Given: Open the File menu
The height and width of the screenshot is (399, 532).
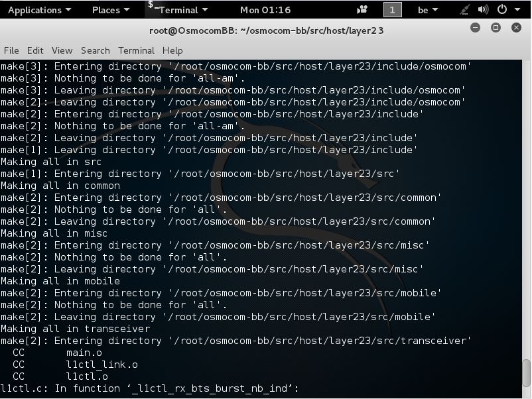Looking at the screenshot, I should pyautogui.click(x=11, y=50).
